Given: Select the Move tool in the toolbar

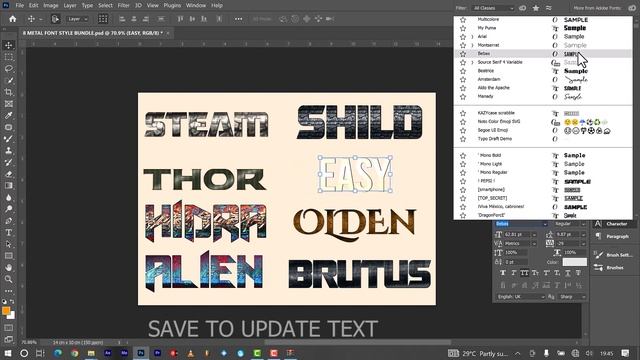Looking at the screenshot, I should pos(9,45).
